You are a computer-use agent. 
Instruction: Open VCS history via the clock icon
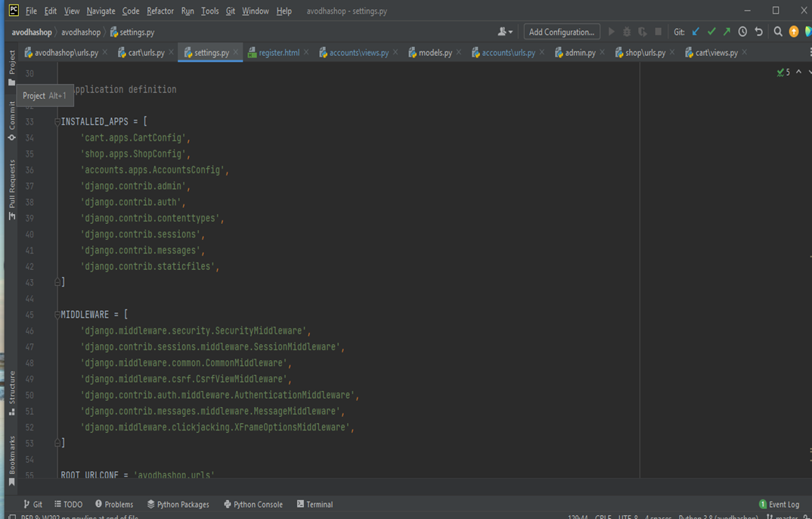[743, 31]
